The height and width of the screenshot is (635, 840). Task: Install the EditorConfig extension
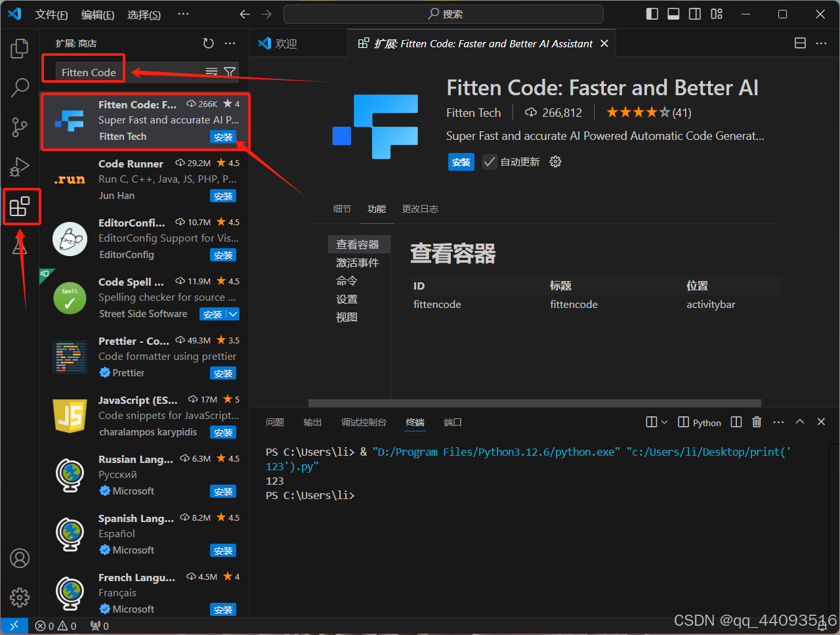[x=223, y=255]
